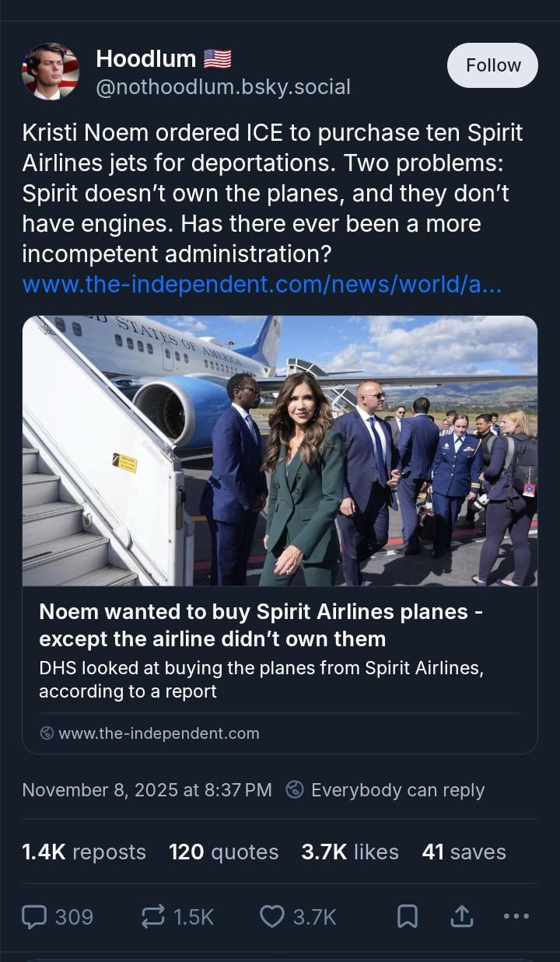
Task: View the 3.7K likes list
Action: pyautogui.click(x=350, y=852)
